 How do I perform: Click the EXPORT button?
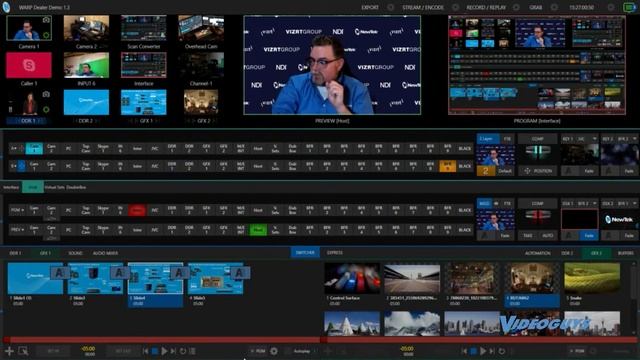point(370,7)
